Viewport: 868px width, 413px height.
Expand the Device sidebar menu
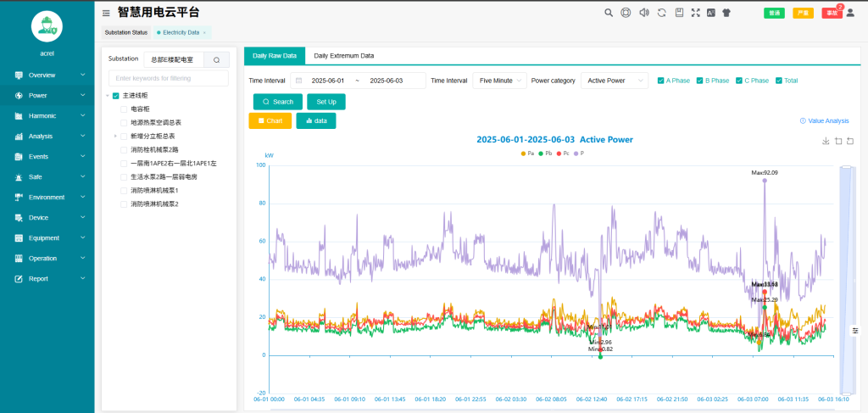47,218
